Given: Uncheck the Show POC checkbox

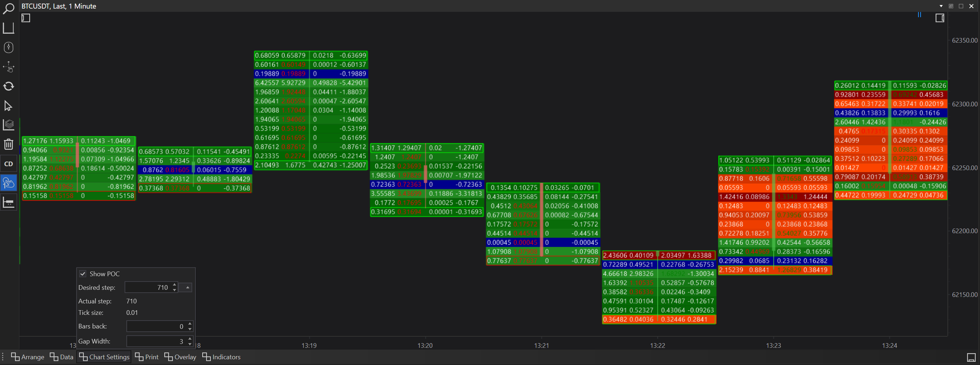Looking at the screenshot, I should (x=83, y=274).
